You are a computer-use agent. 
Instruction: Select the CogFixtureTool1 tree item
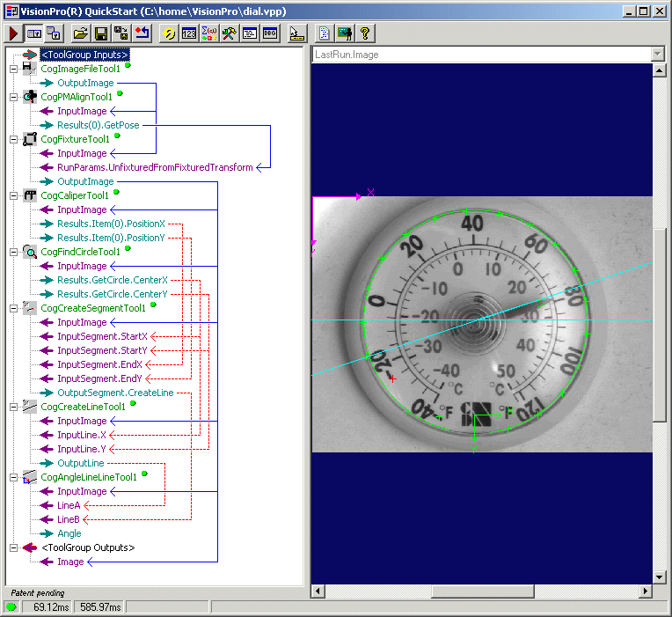tap(75, 139)
